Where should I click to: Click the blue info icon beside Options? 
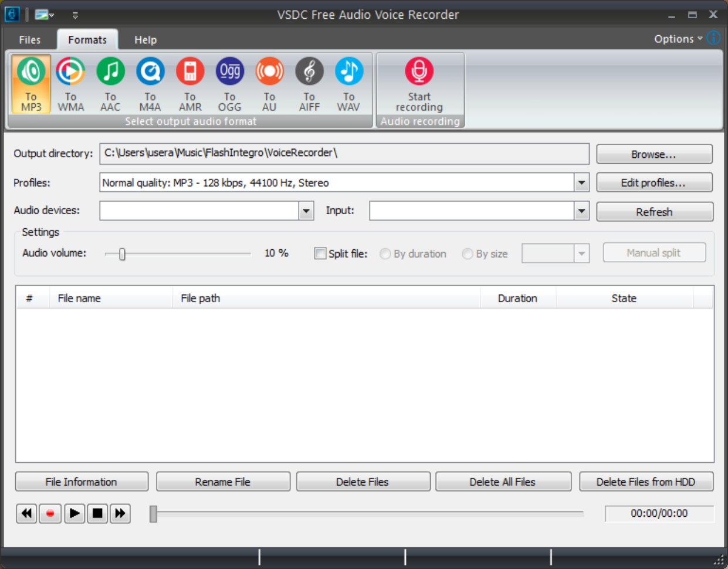pyautogui.click(x=714, y=38)
